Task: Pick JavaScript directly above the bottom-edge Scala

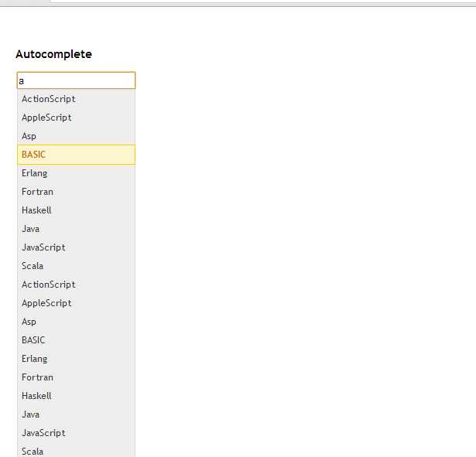Action: (x=76, y=433)
